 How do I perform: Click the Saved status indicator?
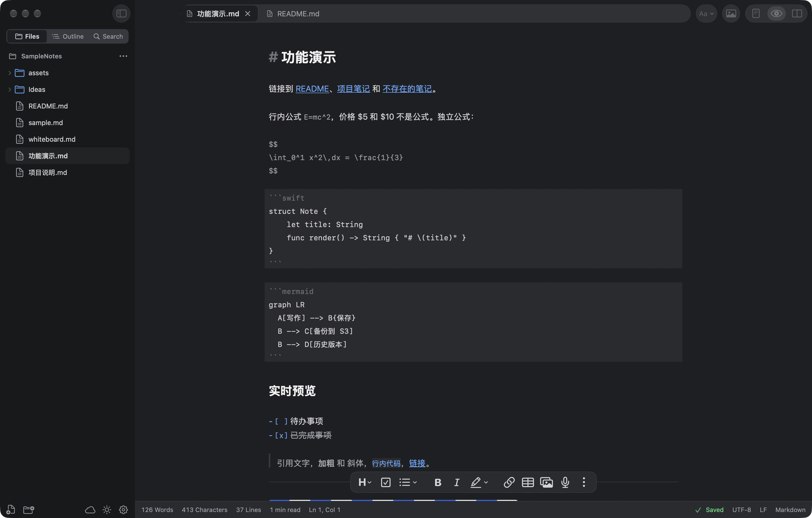pyautogui.click(x=709, y=510)
